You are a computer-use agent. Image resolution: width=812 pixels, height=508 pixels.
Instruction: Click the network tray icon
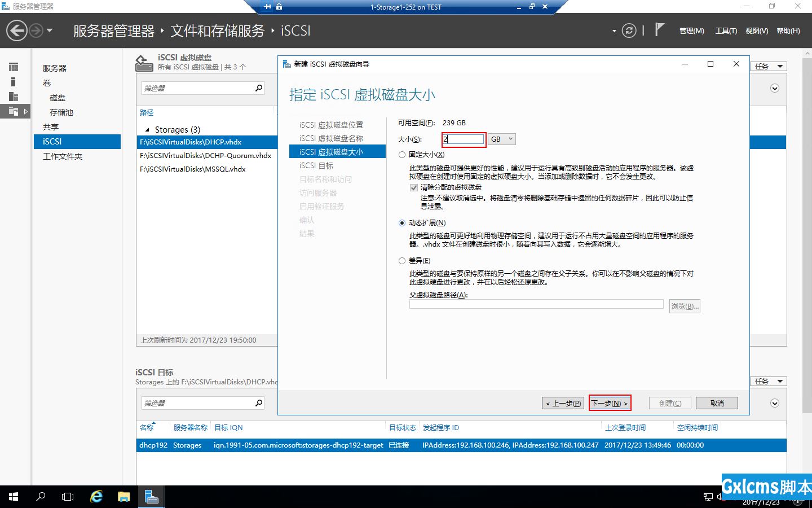708,497
